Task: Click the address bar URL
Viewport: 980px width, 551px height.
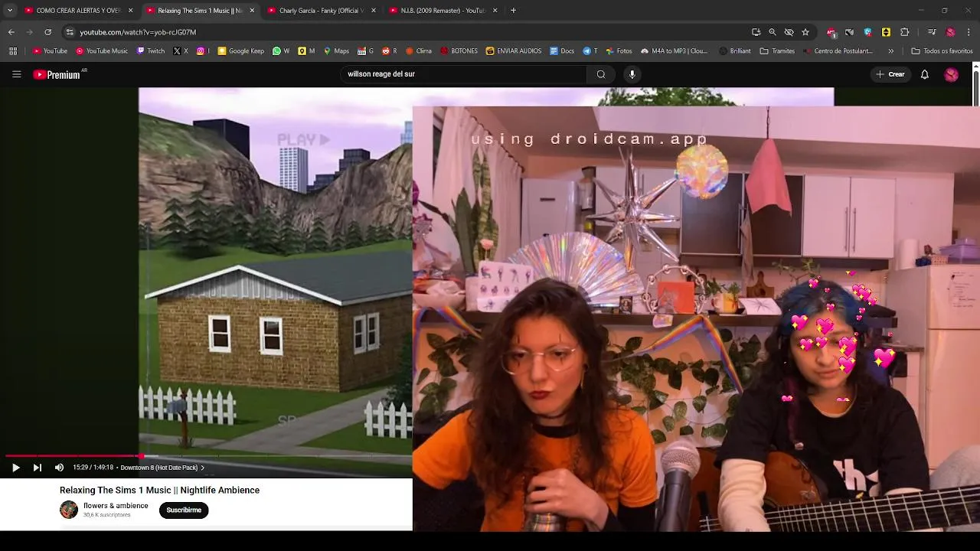Action: [x=138, y=32]
